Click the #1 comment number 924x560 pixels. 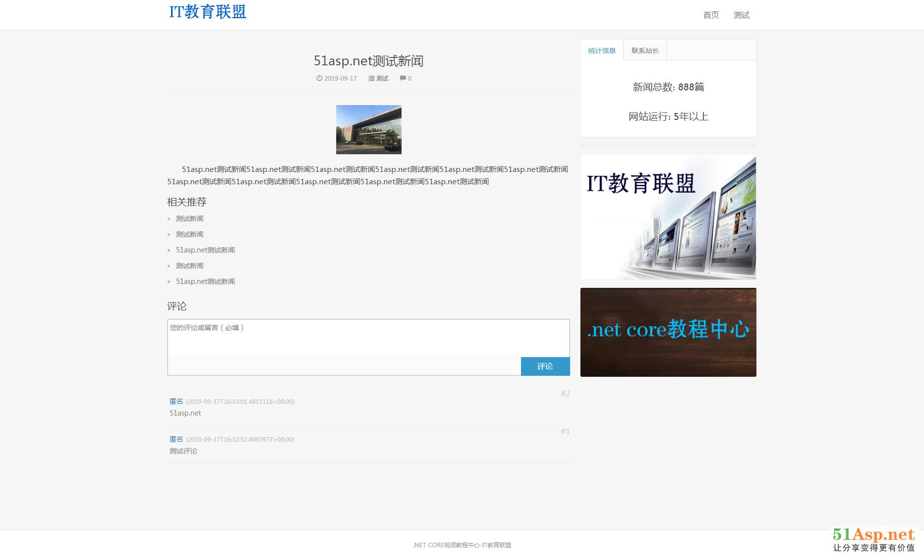pos(565,431)
